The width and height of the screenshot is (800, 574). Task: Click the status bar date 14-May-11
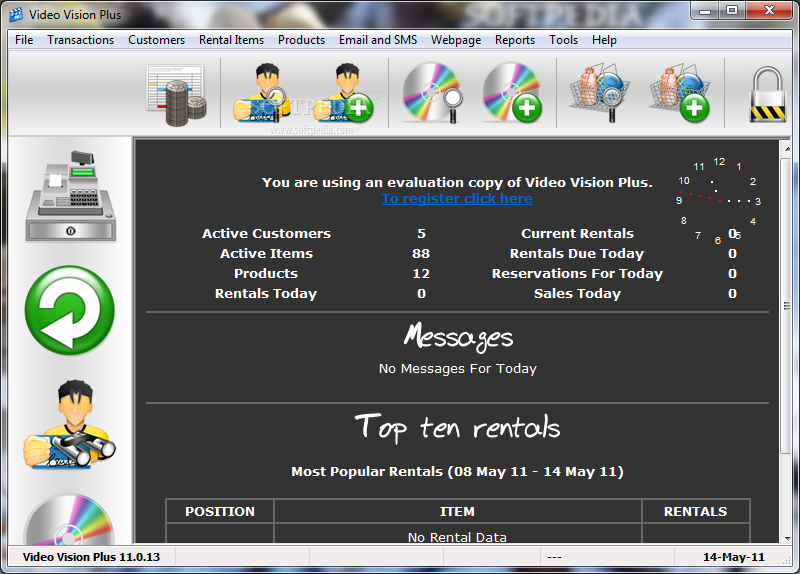(x=734, y=557)
